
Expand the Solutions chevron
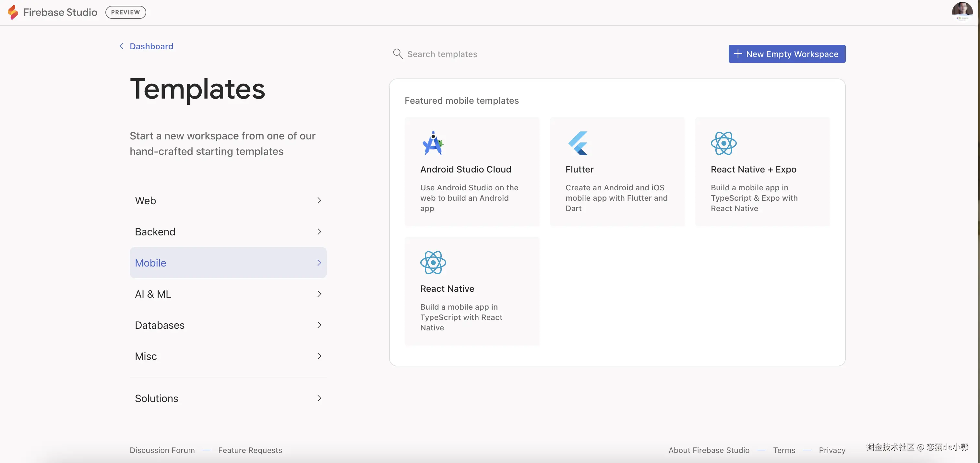(319, 398)
